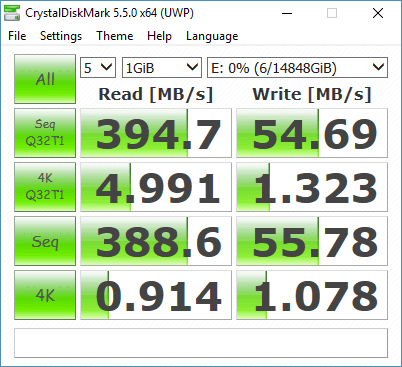The height and width of the screenshot is (367, 402).
Task: Run all benchmarks with All button
Action: pyautogui.click(x=45, y=79)
